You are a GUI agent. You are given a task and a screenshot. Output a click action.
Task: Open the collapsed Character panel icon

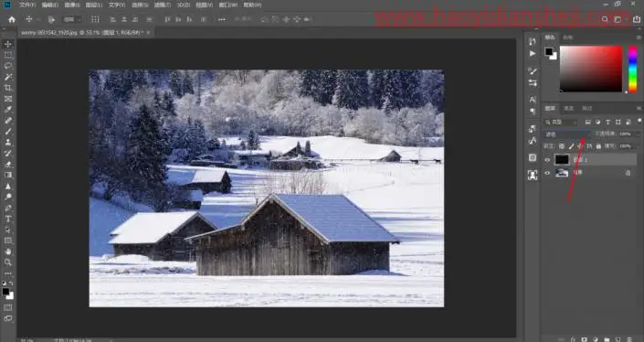coord(533,100)
